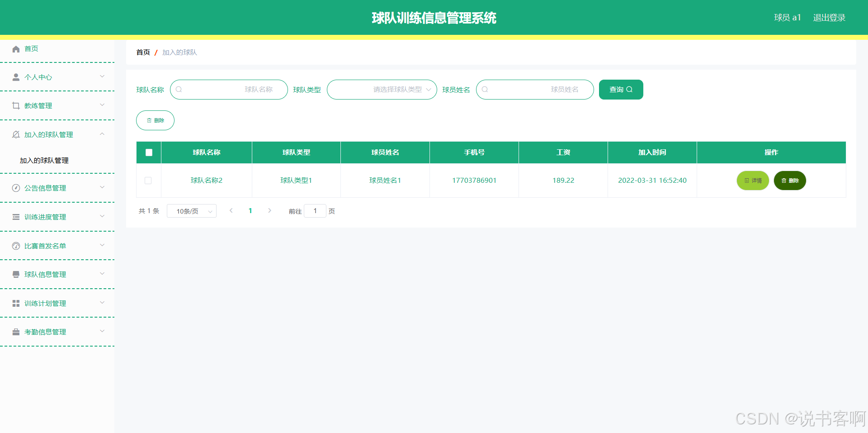The image size is (868, 433).
Task: Click the 加入时间 column header
Action: (652, 152)
